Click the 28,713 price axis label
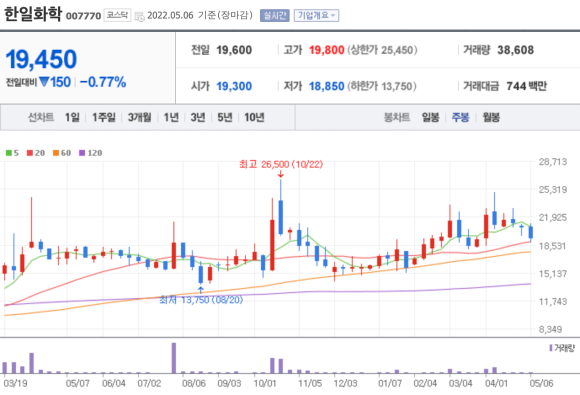The height and width of the screenshot is (395, 580). tap(553, 162)
